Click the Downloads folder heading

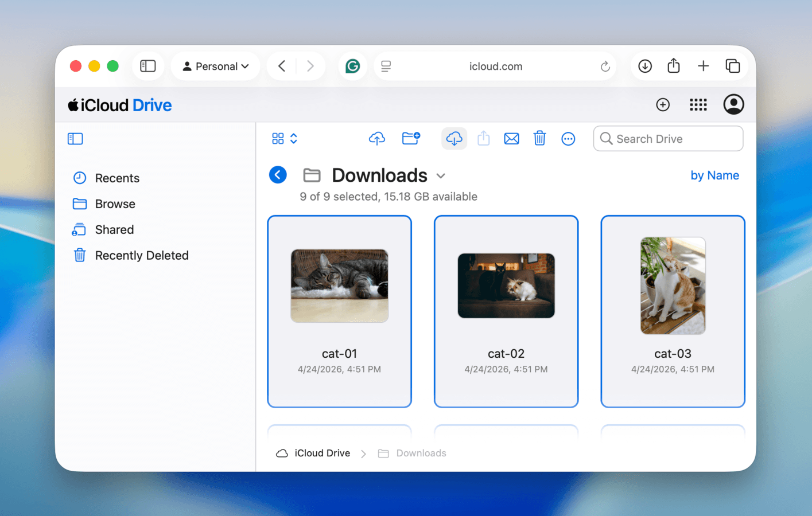379,175
